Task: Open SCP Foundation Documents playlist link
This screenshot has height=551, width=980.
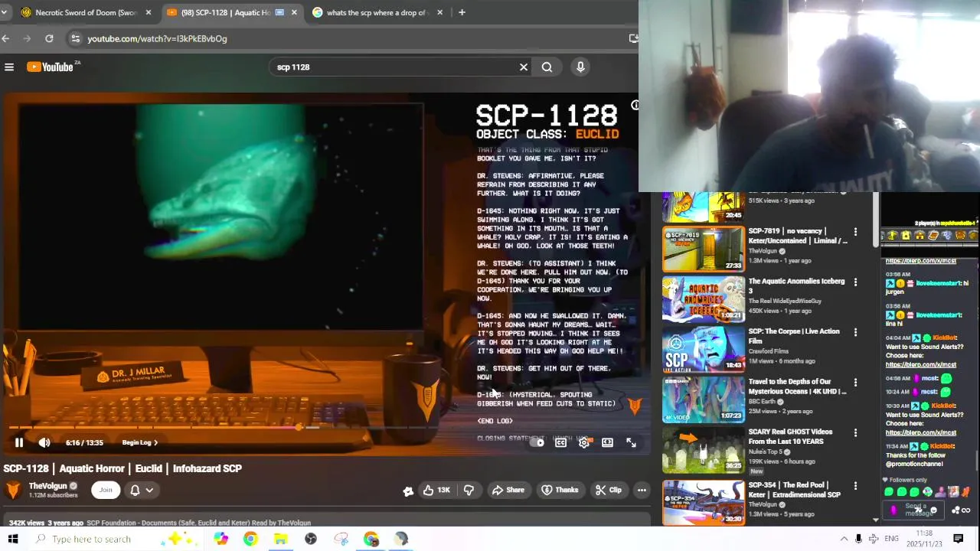Action: tap(198, 523)
